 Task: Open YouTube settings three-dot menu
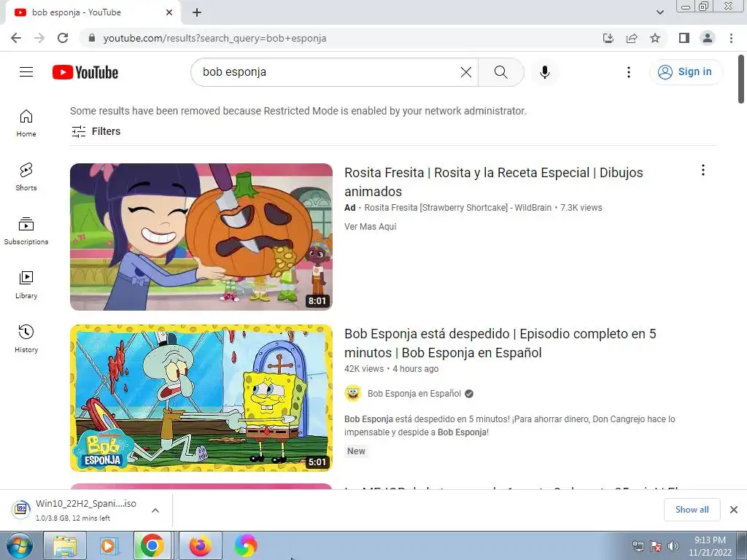coord(629,72)
